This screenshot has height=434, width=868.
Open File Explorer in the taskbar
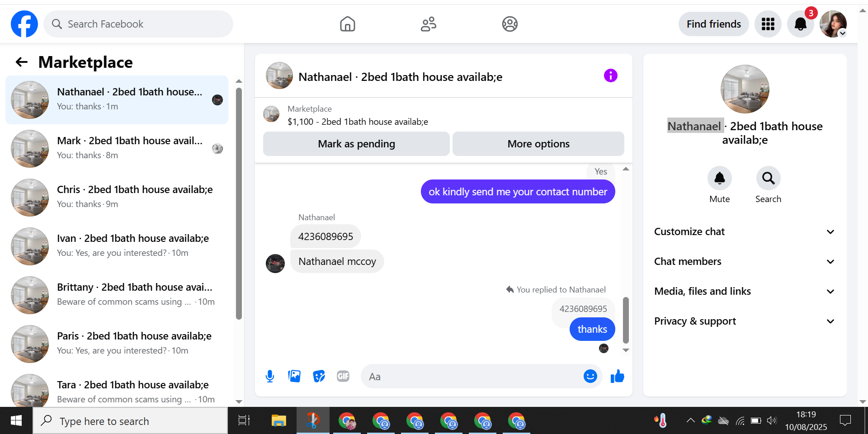(x=278, y=421)
